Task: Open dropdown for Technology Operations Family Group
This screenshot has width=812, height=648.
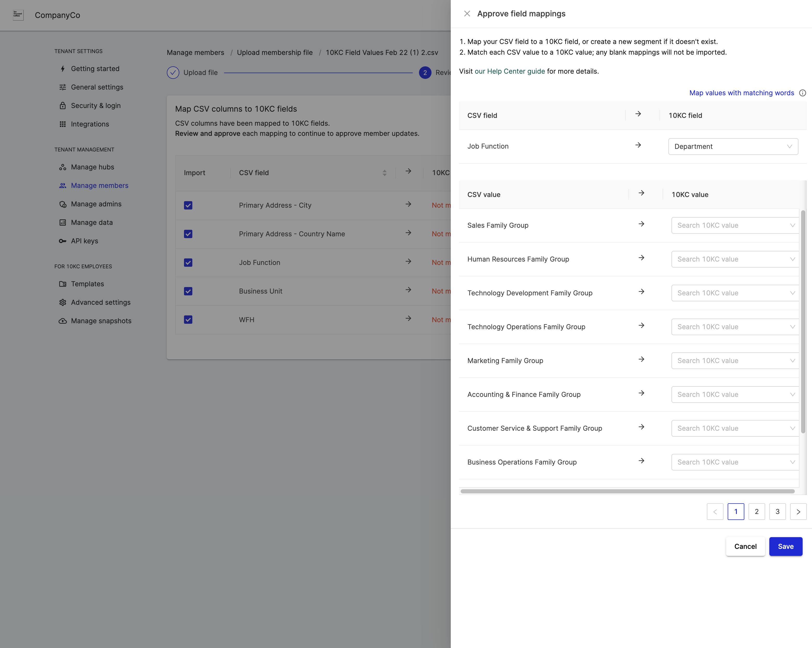Action: 735,327
